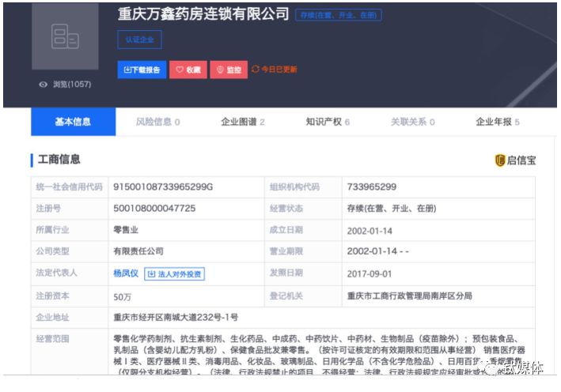Viewport: 561px width, 392px height.
Task: Open the 知识产权 tab
Action: tap(328, 122)
